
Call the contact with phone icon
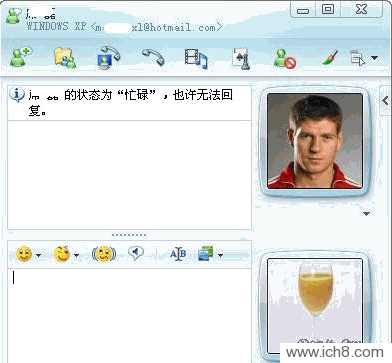153,57
